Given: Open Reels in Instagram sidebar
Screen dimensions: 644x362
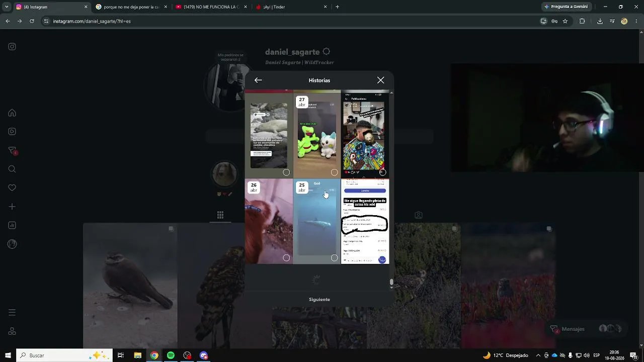Looking at the screenshot, I should [x=12, y=132].
